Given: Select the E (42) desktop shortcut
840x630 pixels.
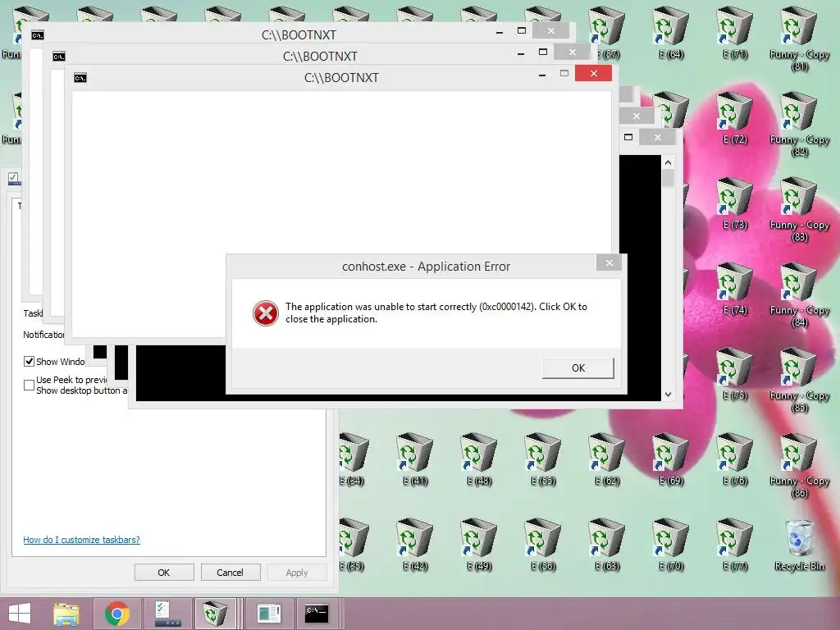Looking at the screenshot, I should point(415,545).
